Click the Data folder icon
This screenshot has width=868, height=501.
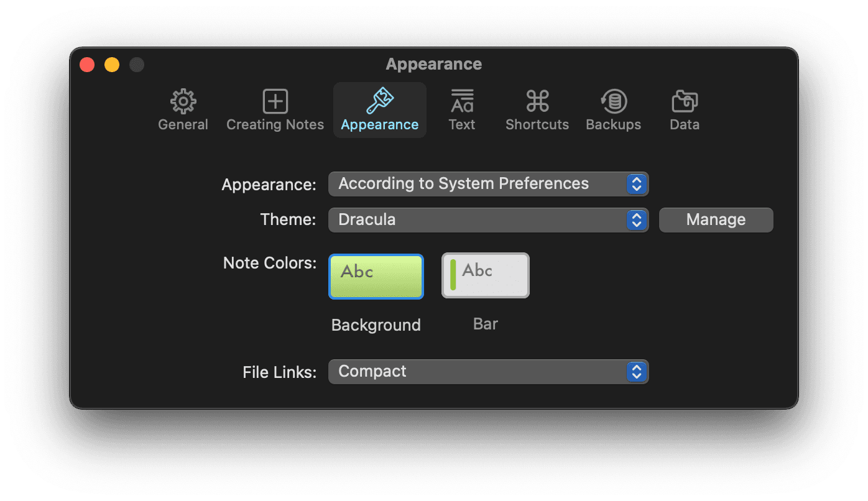tap(684, 101)
